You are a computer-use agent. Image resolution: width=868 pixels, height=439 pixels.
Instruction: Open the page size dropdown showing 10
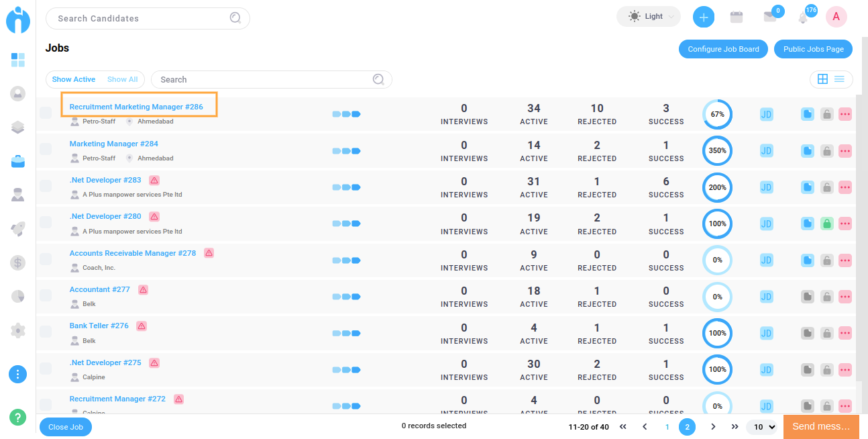pos(764,427)
